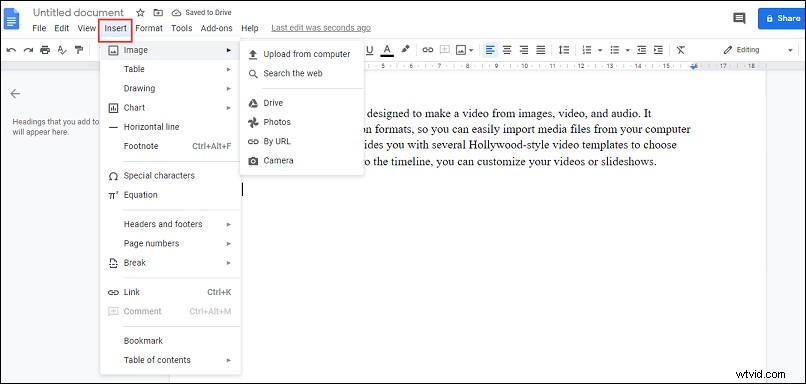Viewport: 806px width, 384px height.
Task: Click the move to folder icon
Action: click(158, 12)
